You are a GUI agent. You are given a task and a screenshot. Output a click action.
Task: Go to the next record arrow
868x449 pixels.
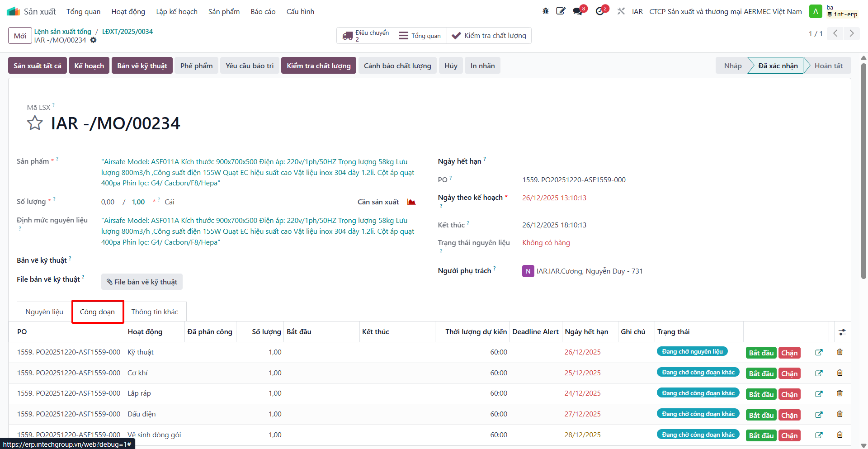[852, 33]
